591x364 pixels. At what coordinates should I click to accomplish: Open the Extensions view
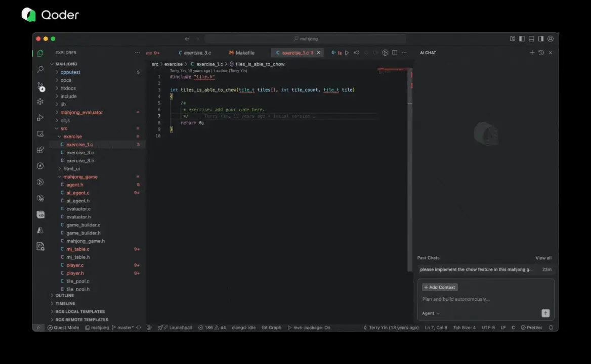point(40,150)
